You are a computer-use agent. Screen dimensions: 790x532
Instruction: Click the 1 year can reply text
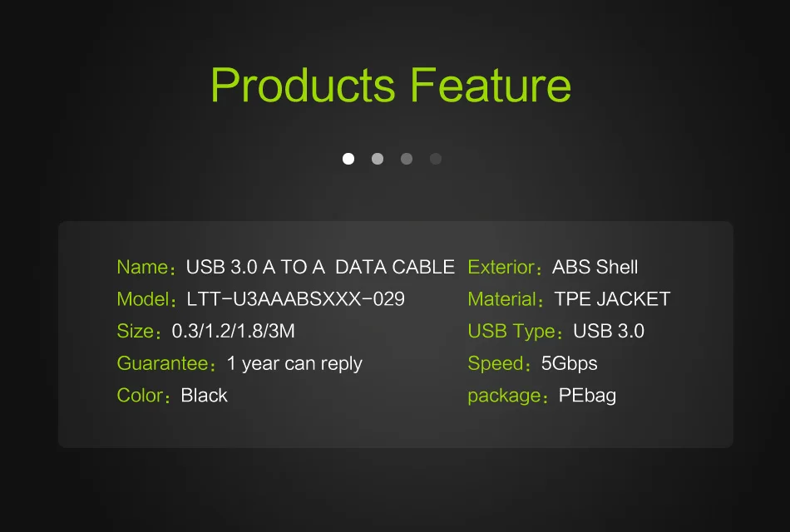[x=294, y=364]
